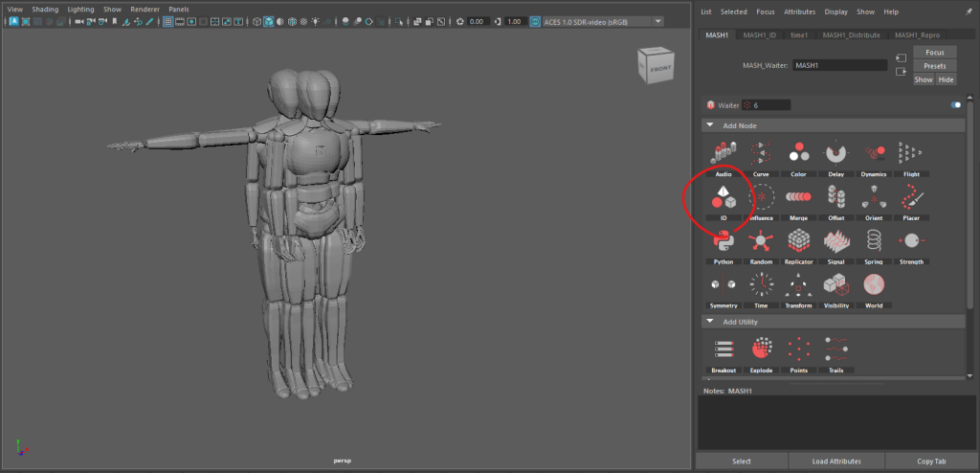This screenshot has width=980, height=473.
Task: Add a MASH Audio node
Action: (x=724, y=153)
